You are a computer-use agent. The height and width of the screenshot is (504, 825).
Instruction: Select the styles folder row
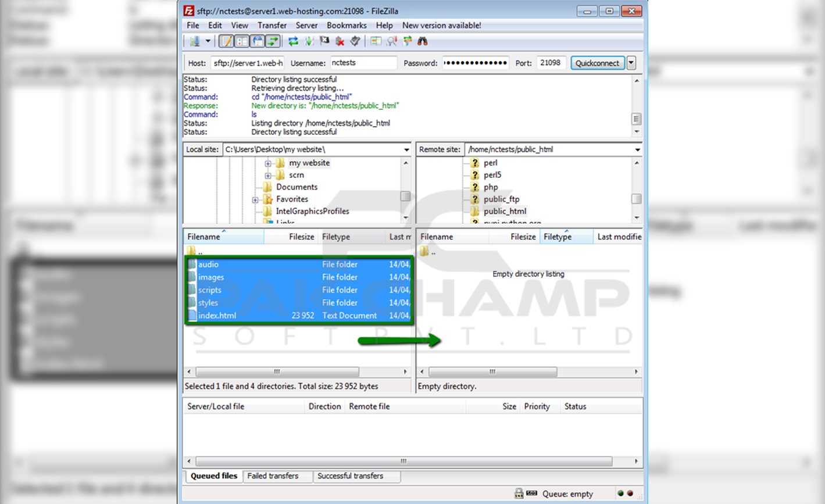299,303
